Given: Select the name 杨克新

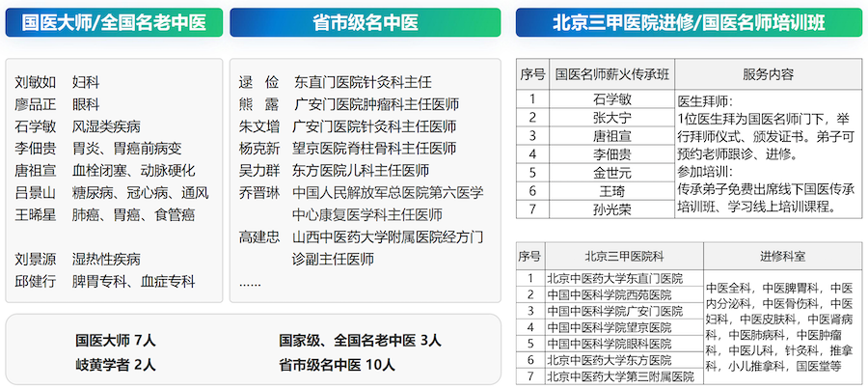Looking at the screenshot, I should (259, 149).
